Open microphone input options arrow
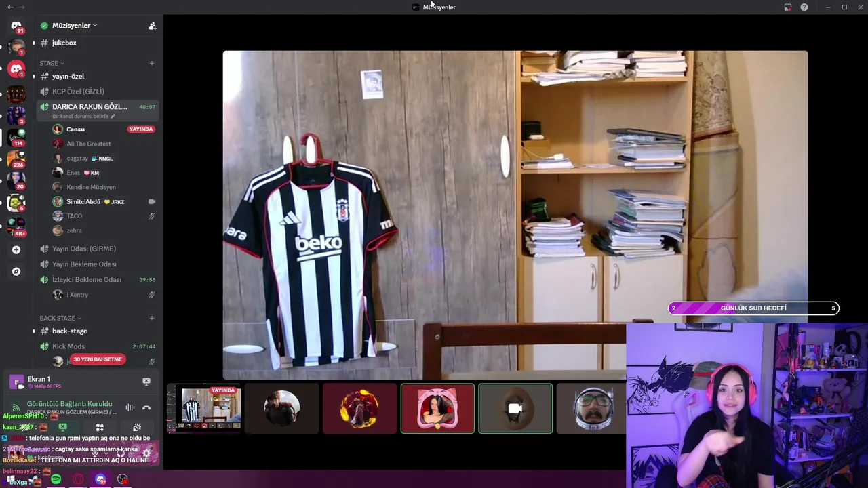The height and width of the screenshot is (488, 868). (x=106, y=453)
